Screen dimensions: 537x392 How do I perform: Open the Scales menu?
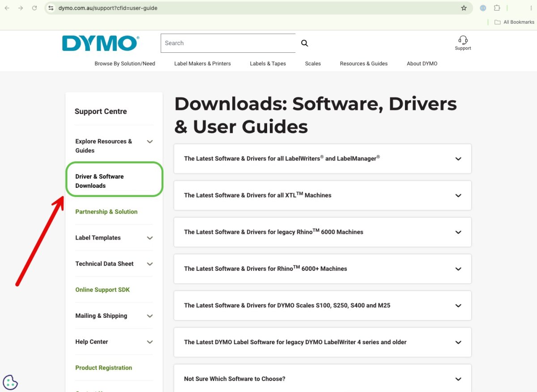coord(313,63)
